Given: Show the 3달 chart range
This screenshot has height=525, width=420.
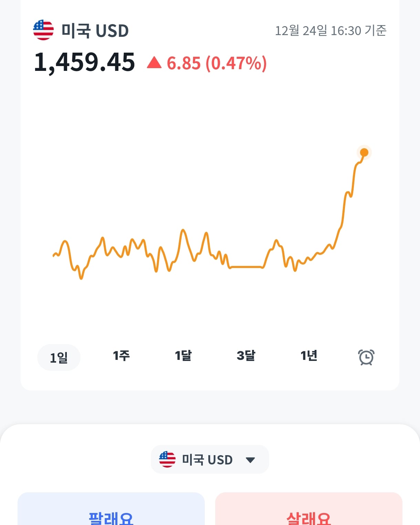Looking at the screenshot, I should [x=246, y=356].
